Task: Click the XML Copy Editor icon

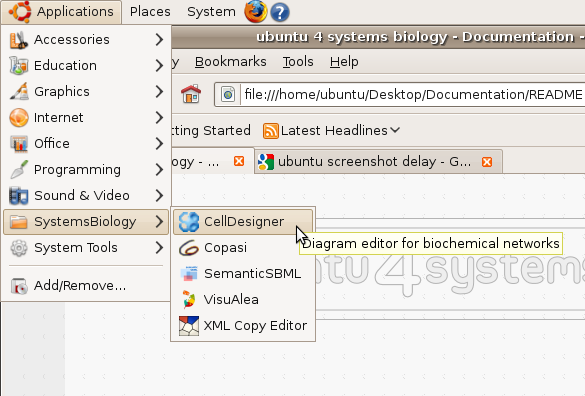Action: [x=189, y=326]
